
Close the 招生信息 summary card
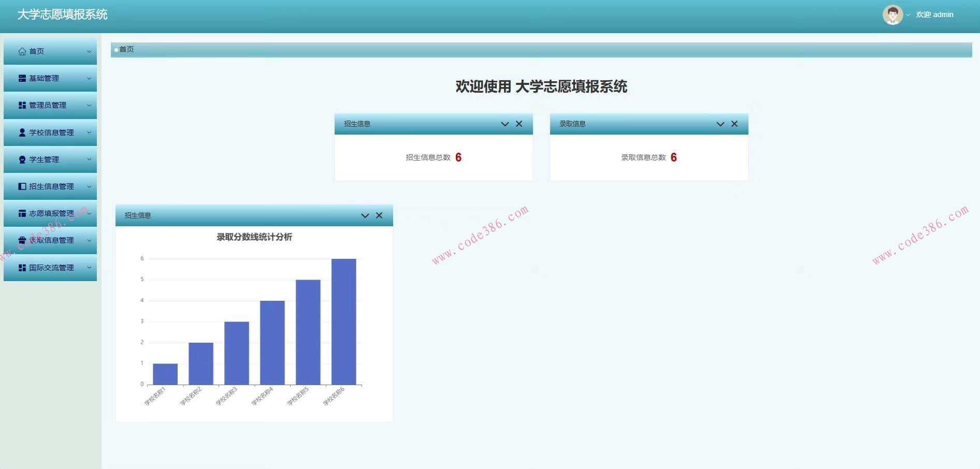519,124
